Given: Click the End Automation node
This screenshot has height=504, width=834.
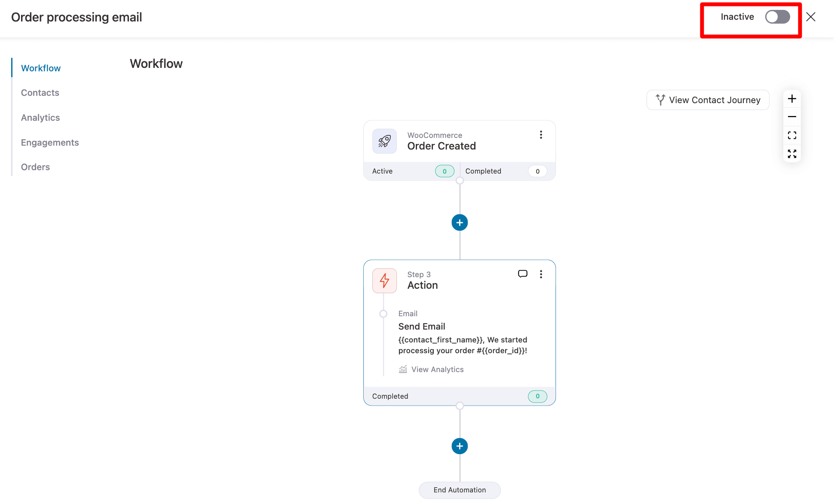Looking at the screenshot, I should click(x=460, y=490).
